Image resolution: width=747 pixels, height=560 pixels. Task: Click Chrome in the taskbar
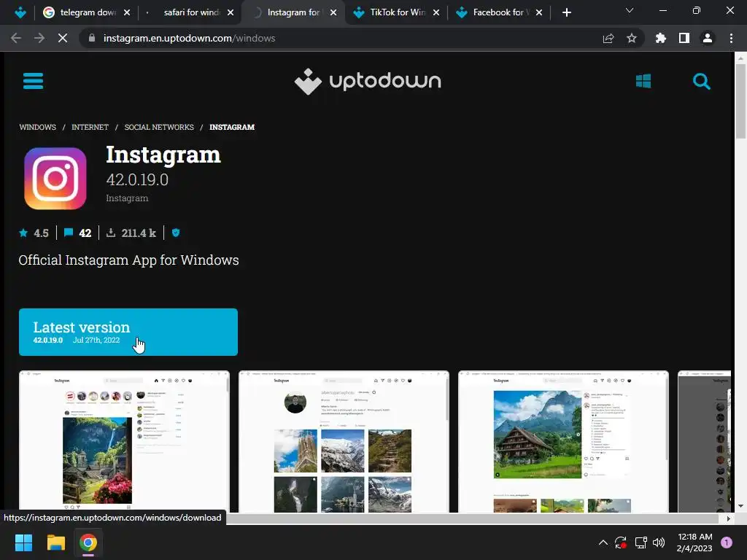tap(88, 542)
